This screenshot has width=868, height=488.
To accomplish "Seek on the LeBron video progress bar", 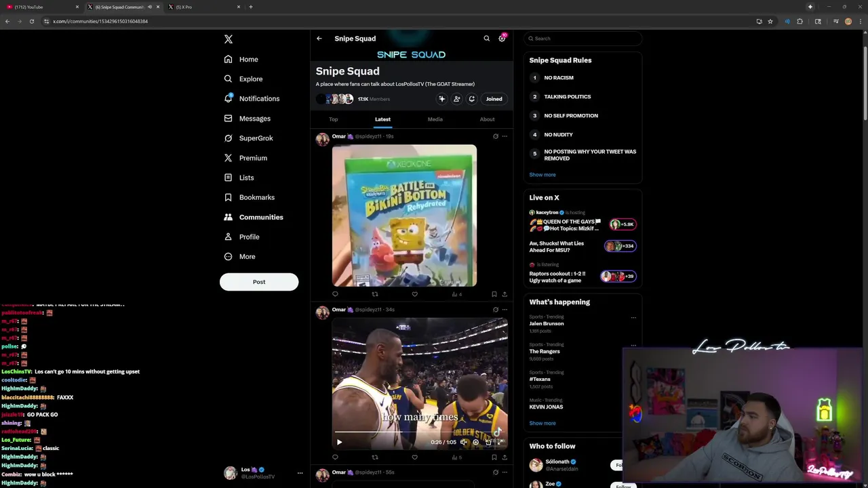I will point(420,432).
